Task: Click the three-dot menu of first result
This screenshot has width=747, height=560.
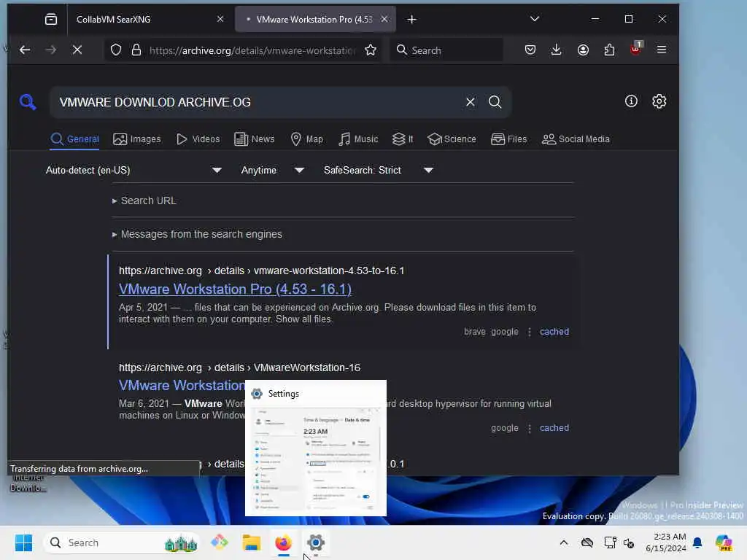Action: coord(530,332)
